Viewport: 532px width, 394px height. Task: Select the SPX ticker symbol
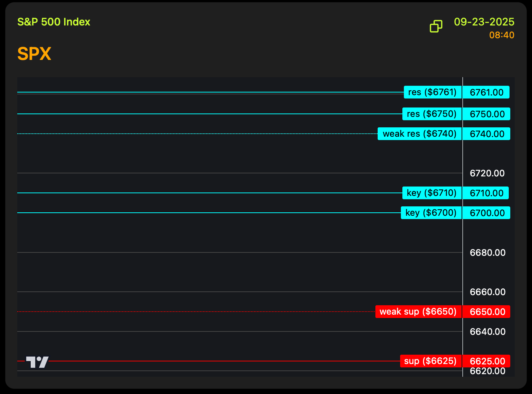[x=34, y=54]
